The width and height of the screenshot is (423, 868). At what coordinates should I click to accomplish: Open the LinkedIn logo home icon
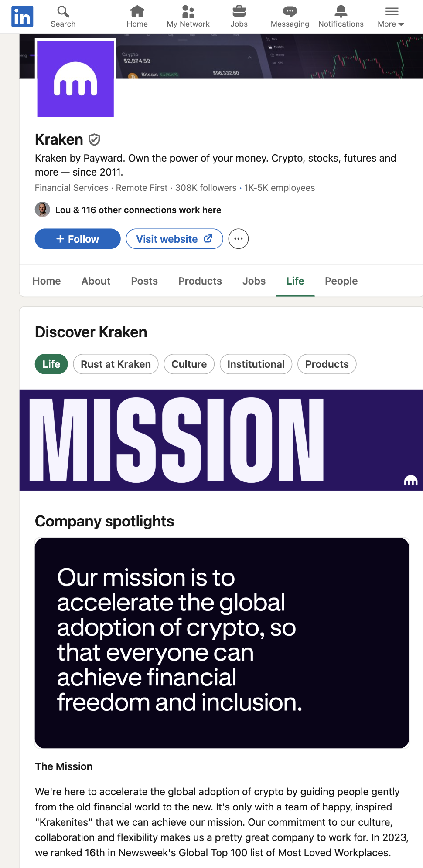(x=22, y=17)
